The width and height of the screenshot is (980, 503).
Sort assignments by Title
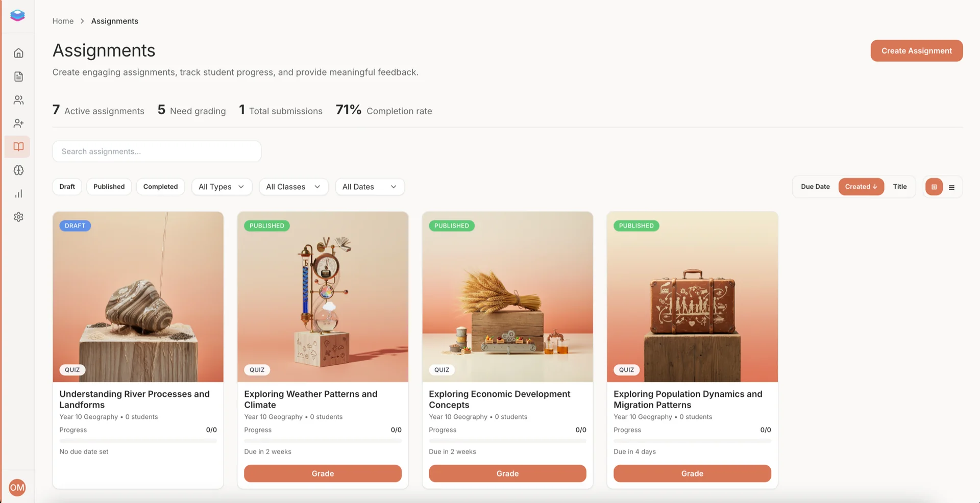coord(900,187)
